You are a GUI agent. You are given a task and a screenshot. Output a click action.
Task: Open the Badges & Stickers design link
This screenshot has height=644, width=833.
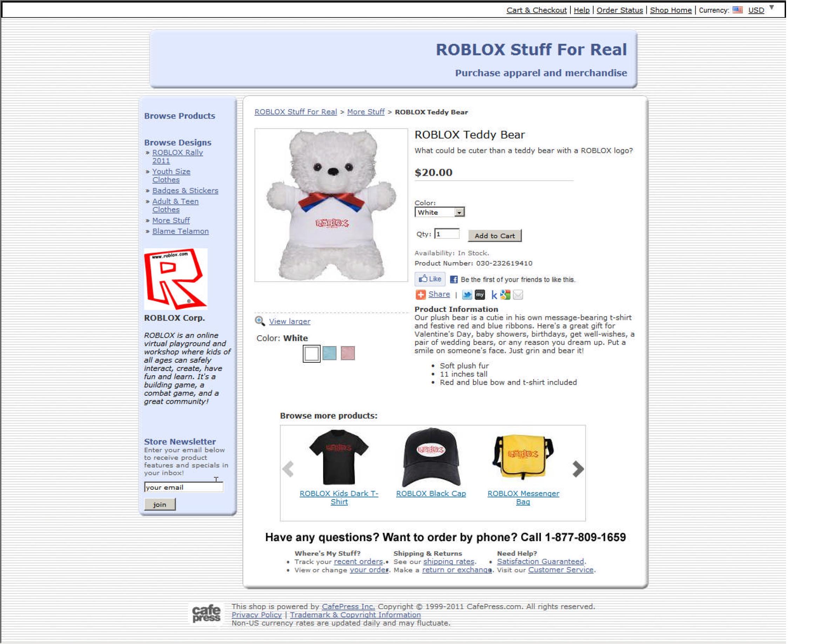pos(185,190)
